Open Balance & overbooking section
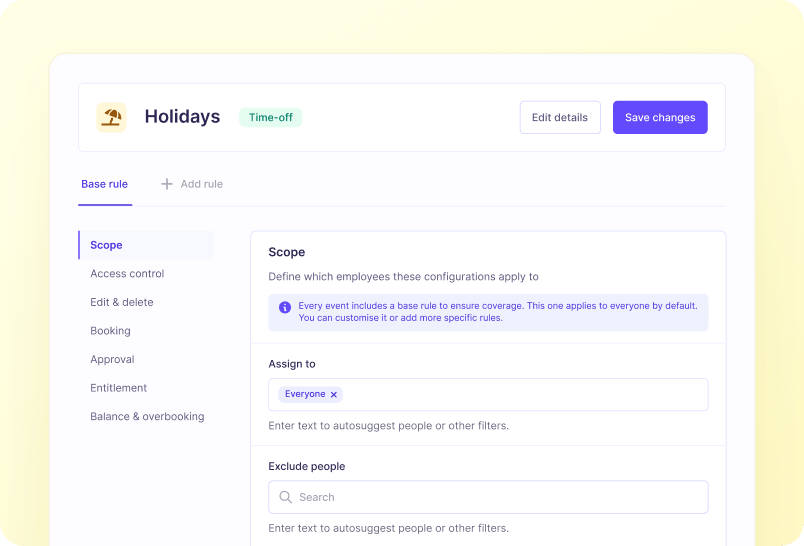Viewport: 804px width, 546px height. [147, 417]
